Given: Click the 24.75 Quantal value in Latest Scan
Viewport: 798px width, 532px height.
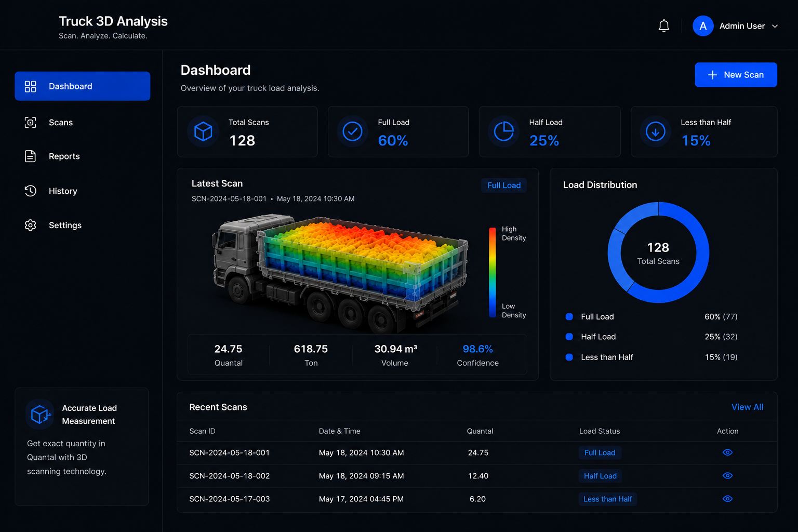Looking at the screenshot, I should 228,349.
